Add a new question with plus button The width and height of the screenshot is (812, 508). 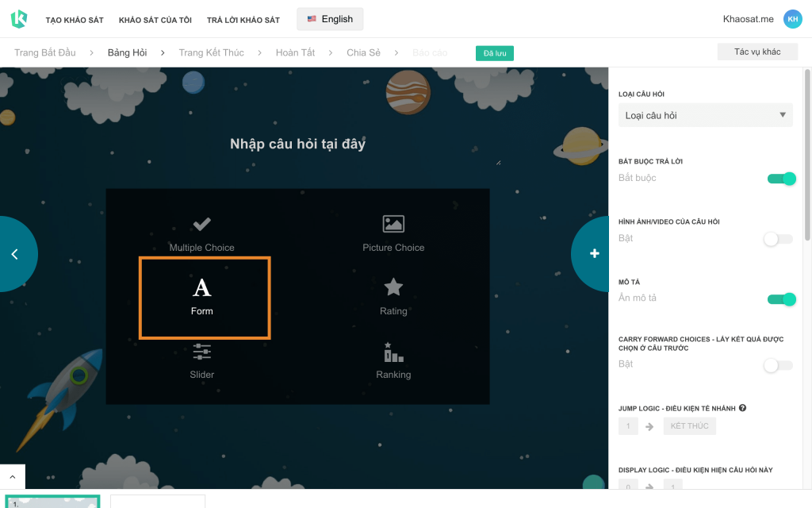tap(594, 253)
